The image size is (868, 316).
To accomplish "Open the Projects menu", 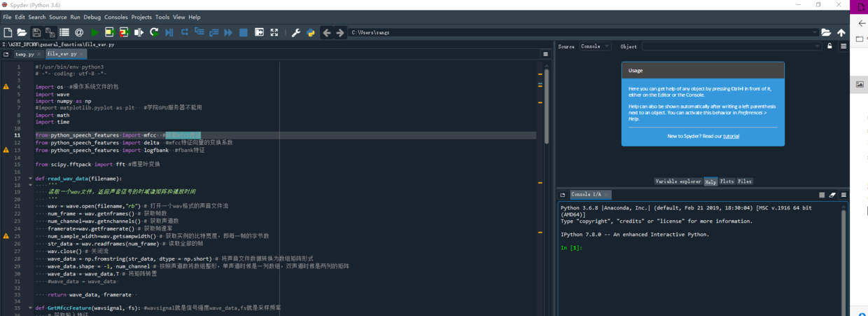I will pyautogui.click(x=141, y=17).
